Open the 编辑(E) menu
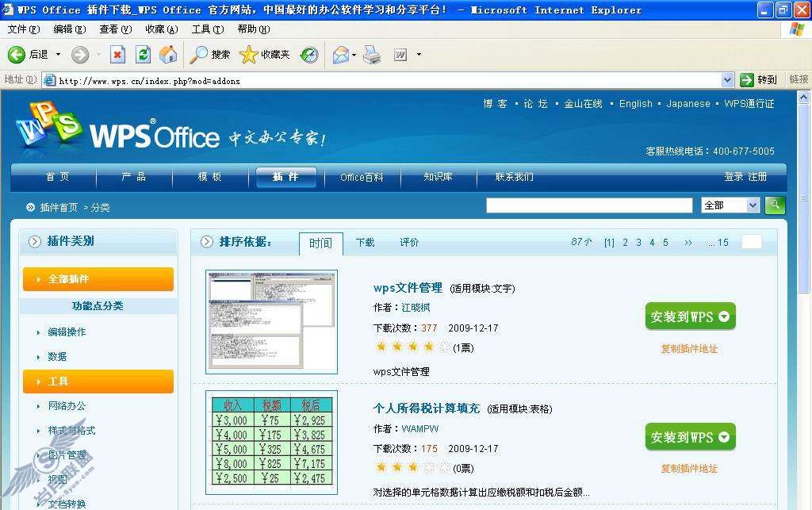Image resolution: width=812 pixels, height=510 pixels. (70, 29)
